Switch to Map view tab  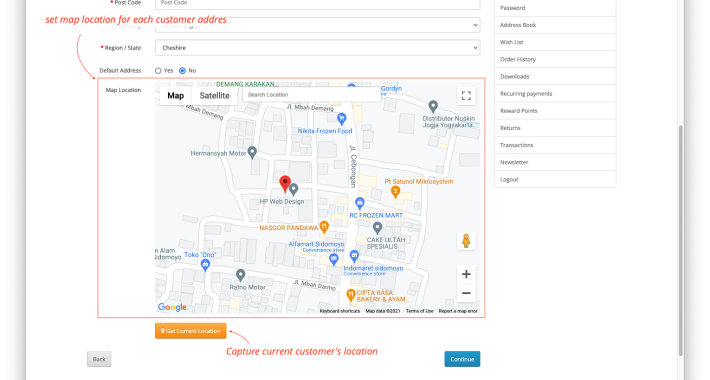click(176, 96)
